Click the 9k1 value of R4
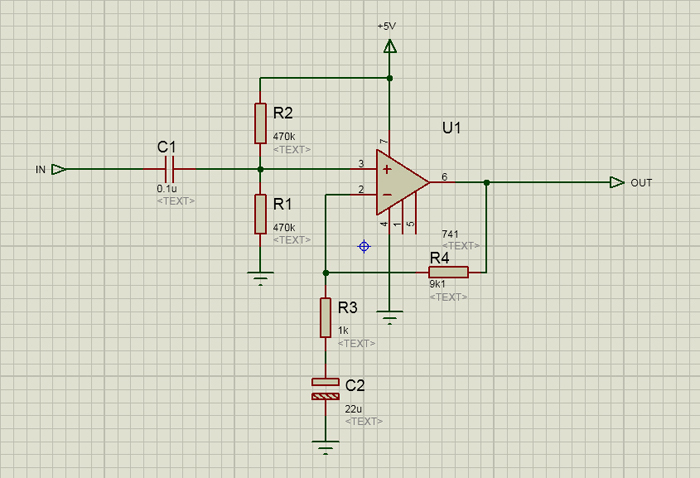The height and width of the screenshot is (478, 700). [x=438, y=284]
